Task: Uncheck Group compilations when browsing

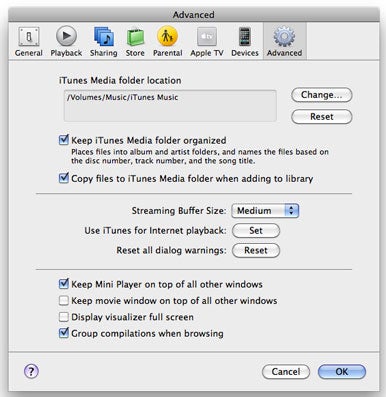Action: [x=64, y=333]
